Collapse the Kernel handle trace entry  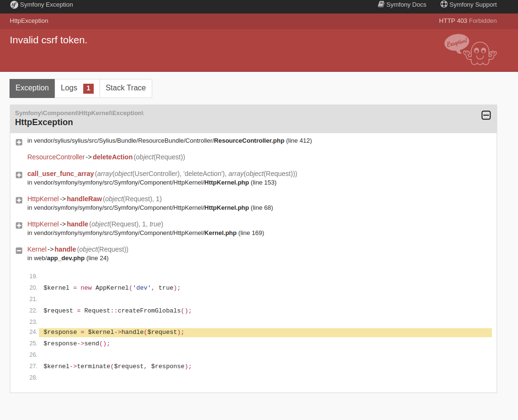tap(19, 250)
